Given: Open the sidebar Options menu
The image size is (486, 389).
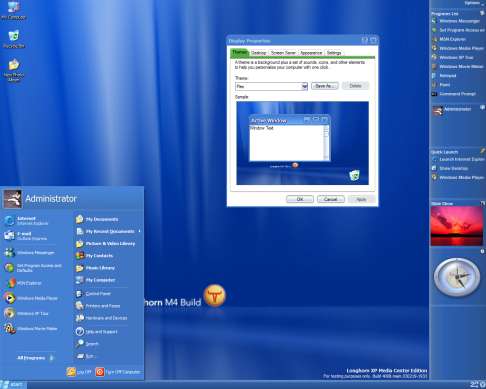Looking at the screenshot, I should coord(474,3).
